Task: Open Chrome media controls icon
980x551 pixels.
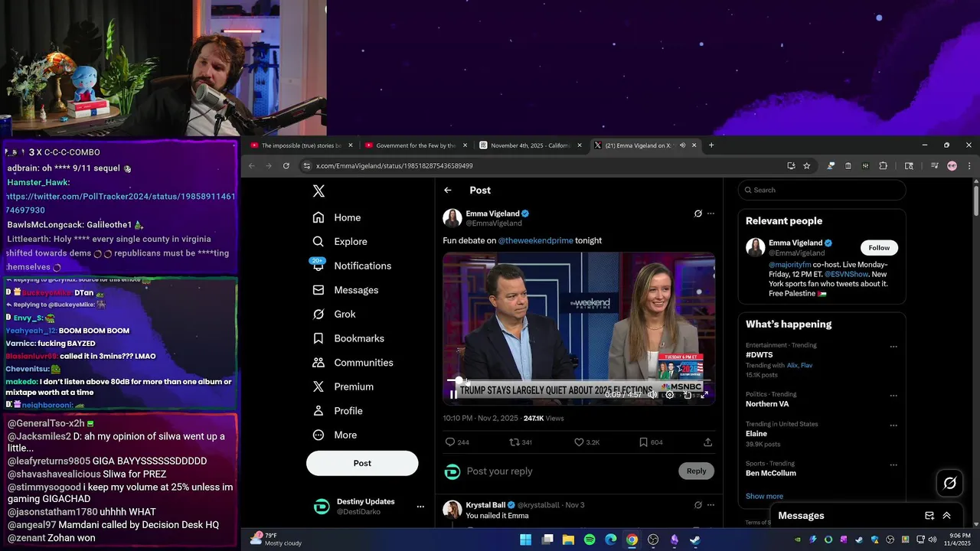Action: (x=935, y=166)
